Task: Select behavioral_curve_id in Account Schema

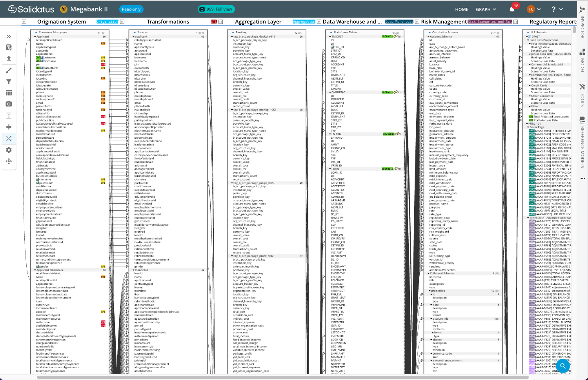Action: point(442,71)
